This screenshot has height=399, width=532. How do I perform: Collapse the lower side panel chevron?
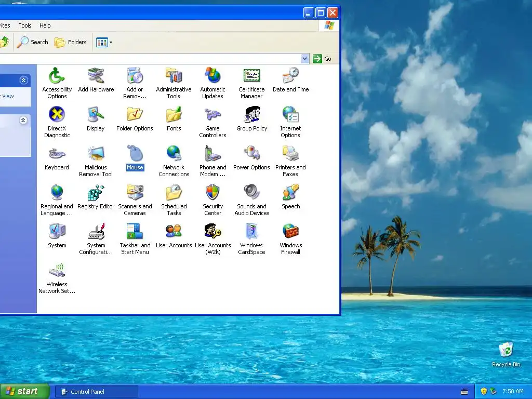(x=23, y=121)
